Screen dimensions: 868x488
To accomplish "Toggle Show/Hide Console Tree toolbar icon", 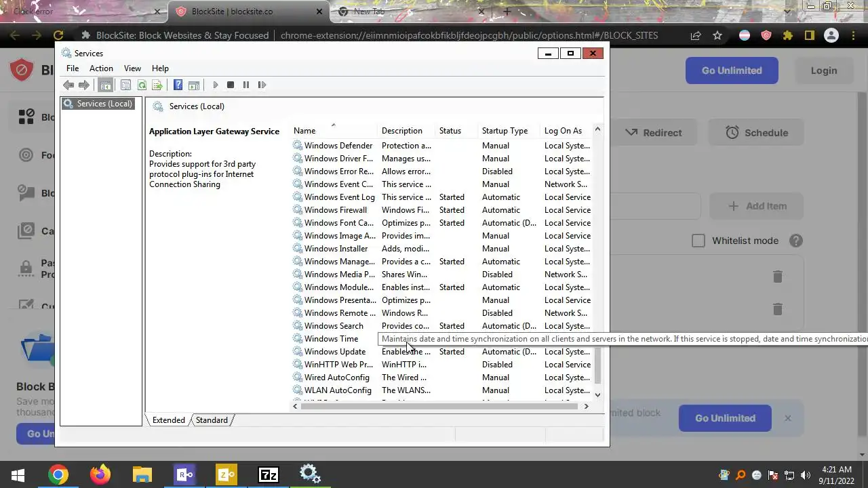I will (105, 85).
